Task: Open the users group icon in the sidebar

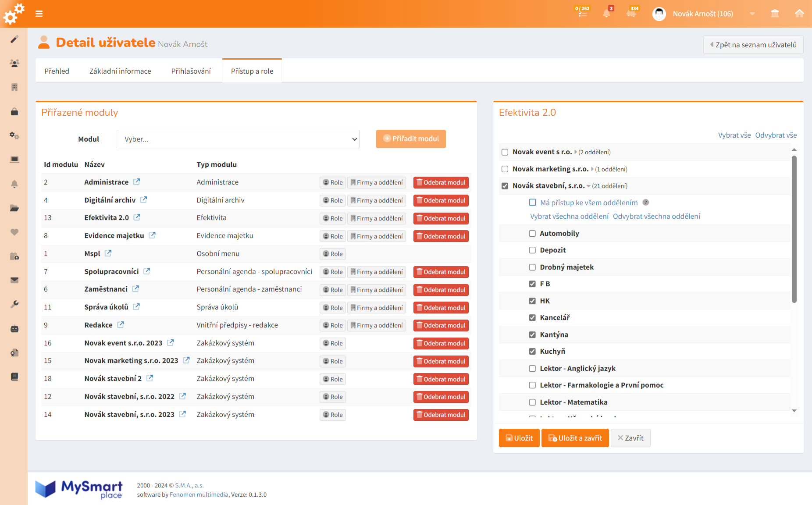Action: [x=14, y=64]
